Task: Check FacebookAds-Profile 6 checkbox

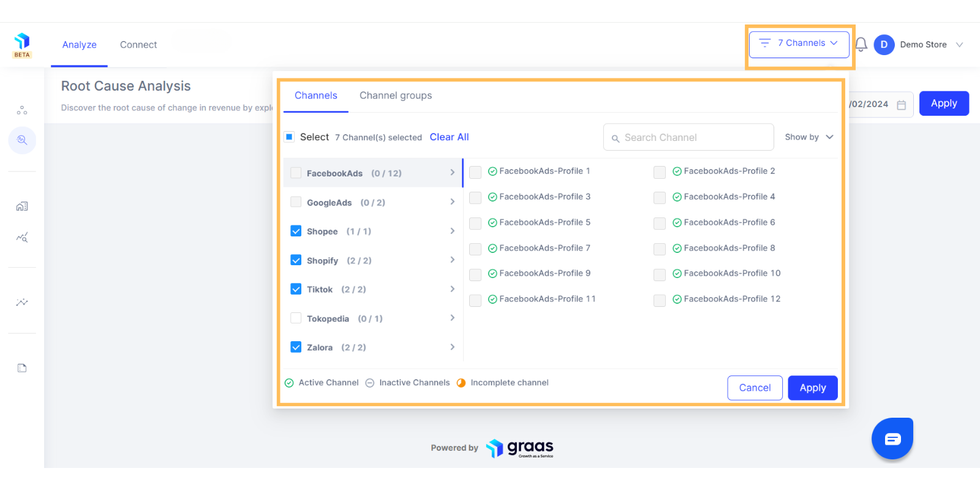Action: click(x=660, y=224)
